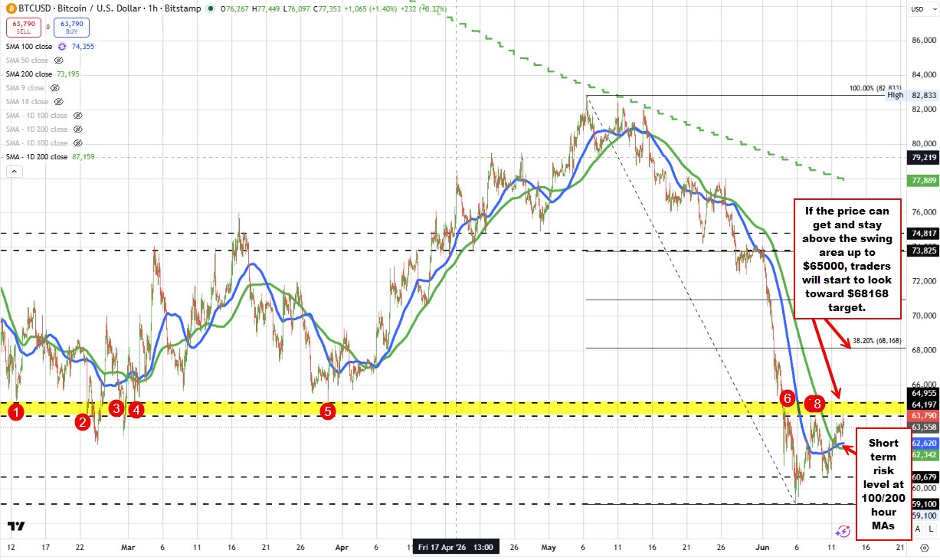Screen dimensions: 940x560
Task: Collapse the indicator legend with chevron
Action: click(x=15, y=172)
